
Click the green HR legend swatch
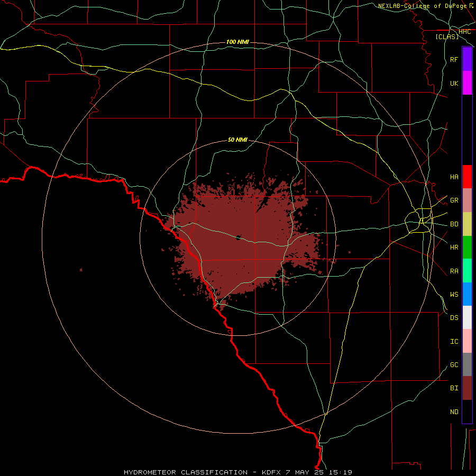pyautogui.click(x=467, y=248)
